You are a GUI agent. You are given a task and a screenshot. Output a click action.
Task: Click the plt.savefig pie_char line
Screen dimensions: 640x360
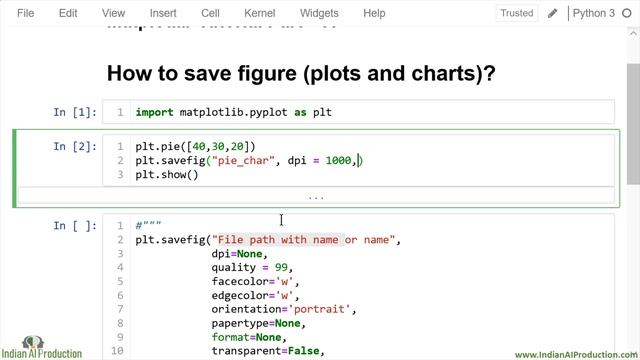pos(249,160)
